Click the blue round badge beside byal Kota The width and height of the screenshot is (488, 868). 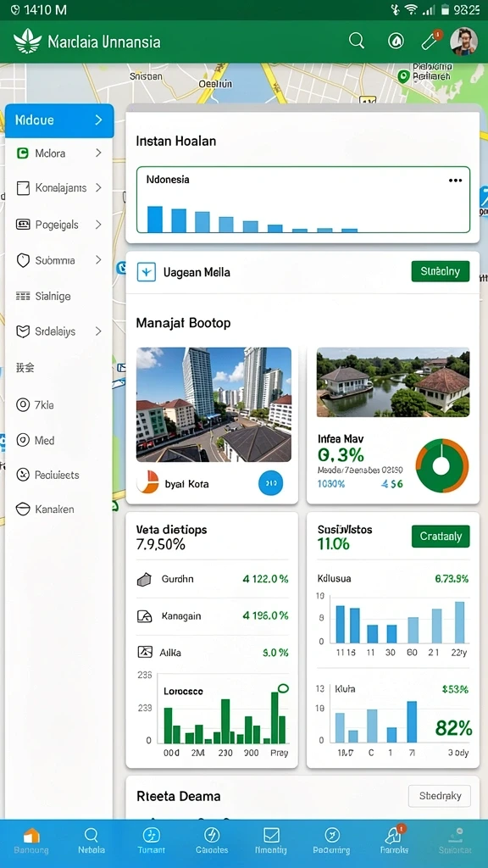pyautogui.click(x=270, y=483)
